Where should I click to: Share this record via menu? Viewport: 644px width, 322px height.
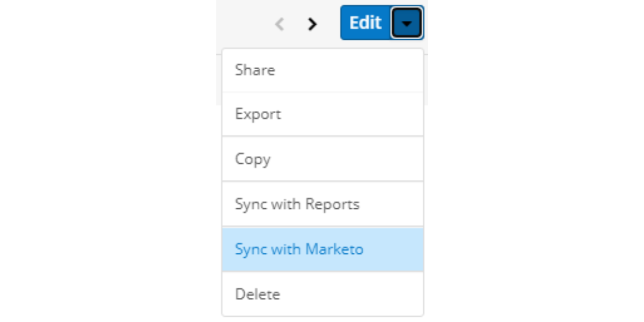[323, 70]
